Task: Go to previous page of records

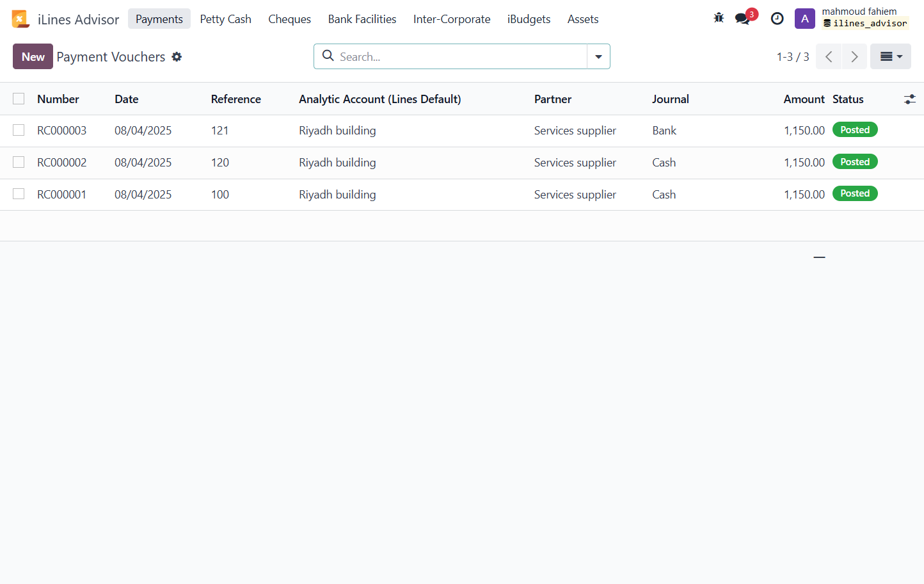Action: [829, 57]
